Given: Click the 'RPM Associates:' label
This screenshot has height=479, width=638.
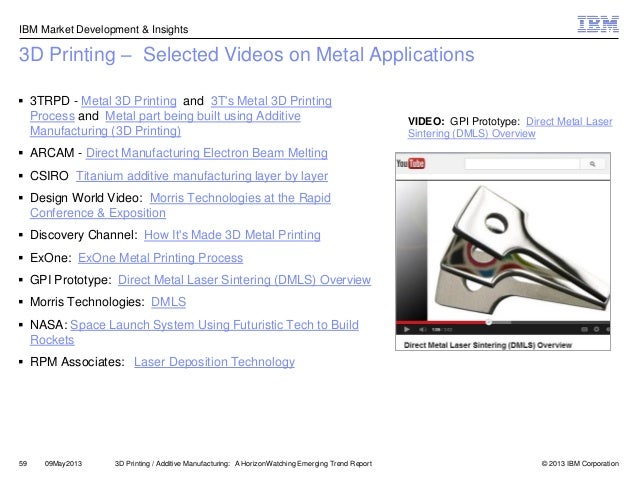Looking at the screenshot, I should [x=77, y=362].
